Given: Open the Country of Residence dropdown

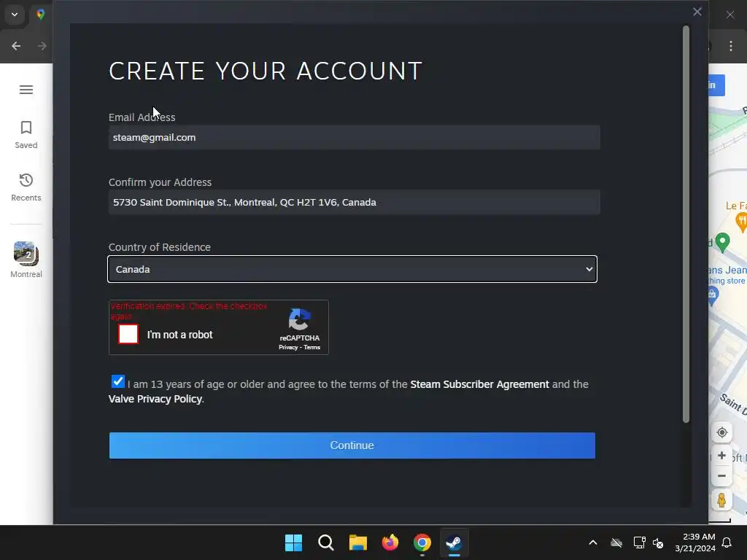Looking at the screenshot, I should [352, 269].
